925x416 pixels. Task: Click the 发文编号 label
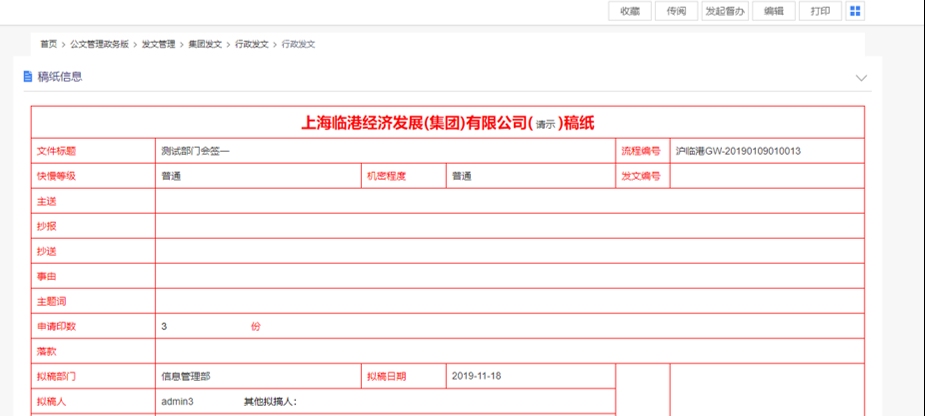641,176
